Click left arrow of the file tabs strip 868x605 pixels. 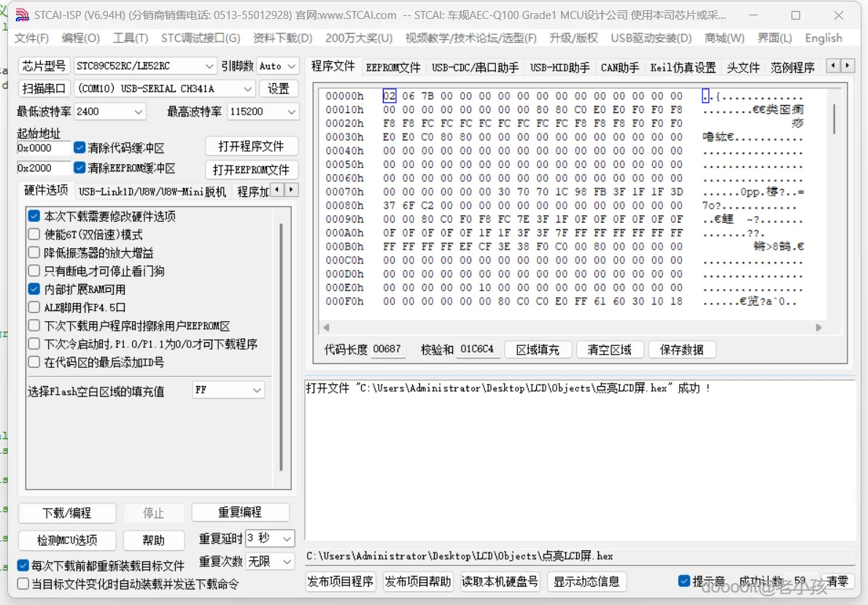[834, 66]
